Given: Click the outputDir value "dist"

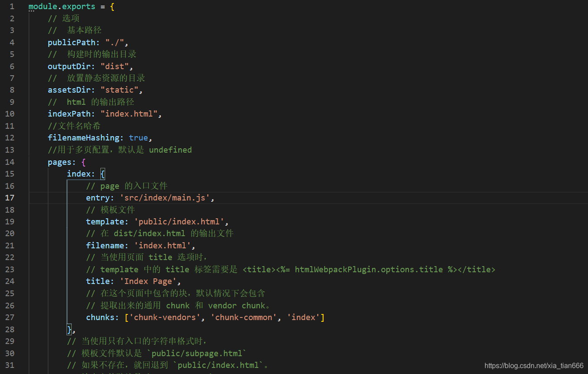Looking at the screenshot, I should (116, 66).
